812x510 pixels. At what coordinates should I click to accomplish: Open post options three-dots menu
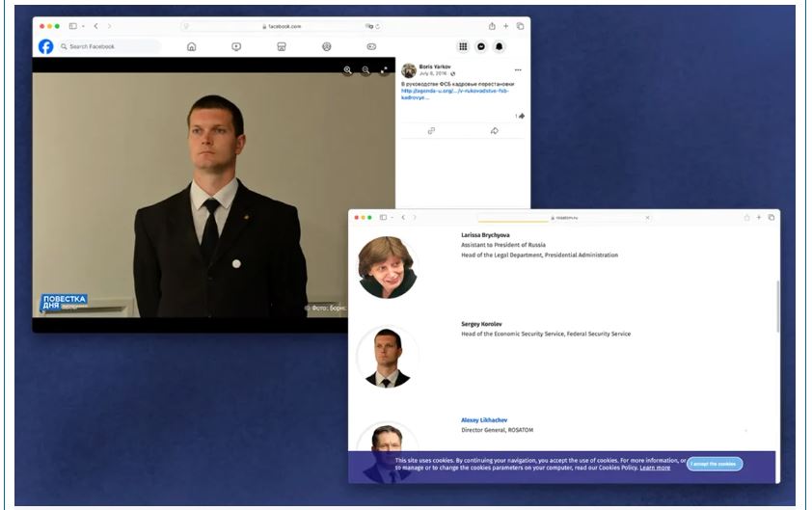point(518,70)
